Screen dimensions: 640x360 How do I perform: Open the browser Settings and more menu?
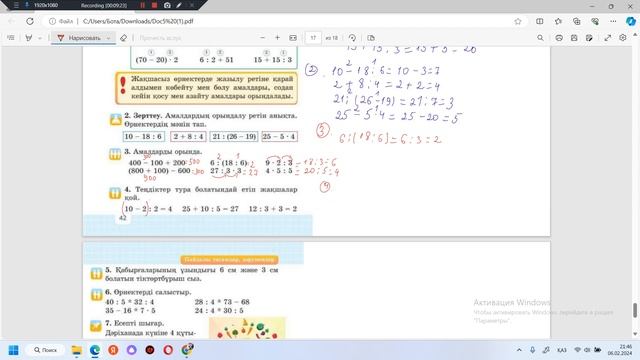(x=613, y=21)
